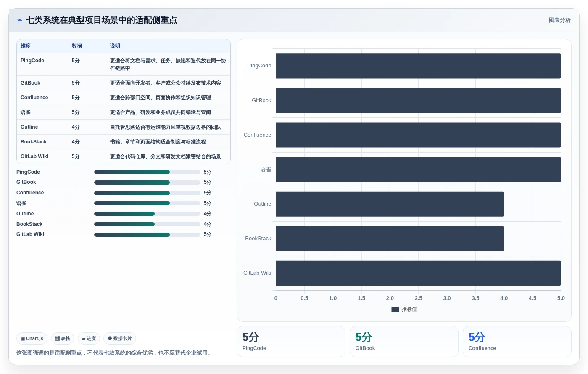Click the 七类系统在典型项目场景中的适配侧重点 title

101,20
